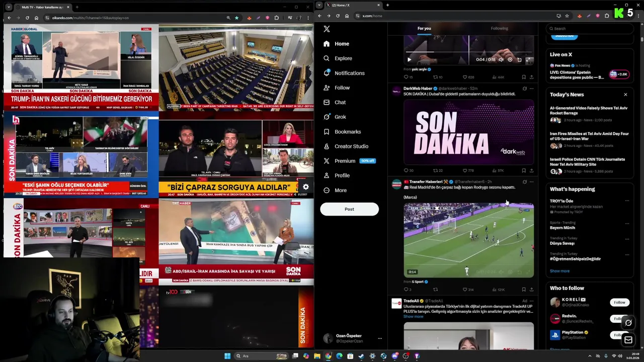Click Grok explain icon on DarkWeb Haber post
The width and height of the screenshot is (644, 362).
click(524, 88)
